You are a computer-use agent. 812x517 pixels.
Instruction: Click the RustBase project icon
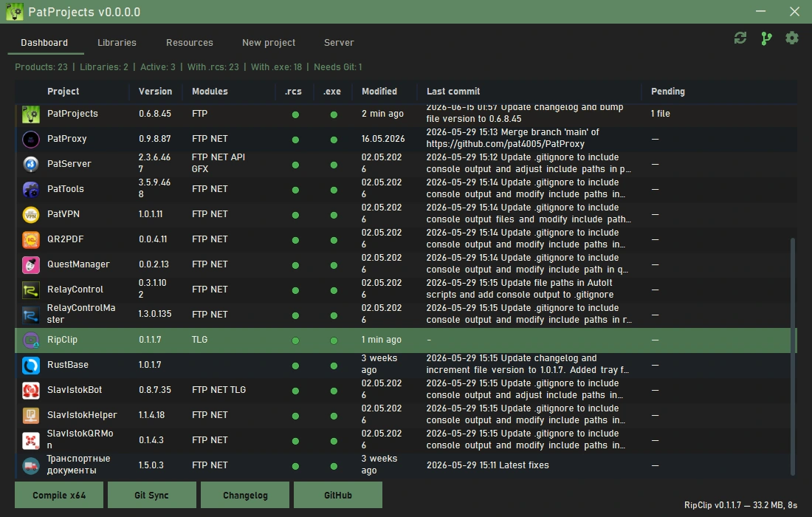click(30, 365)
